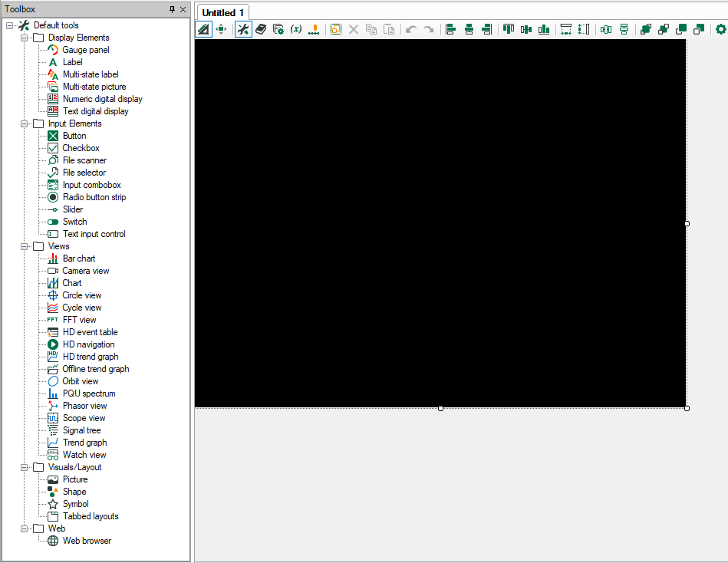Collapse the Display Elements folder

point(24,38)
